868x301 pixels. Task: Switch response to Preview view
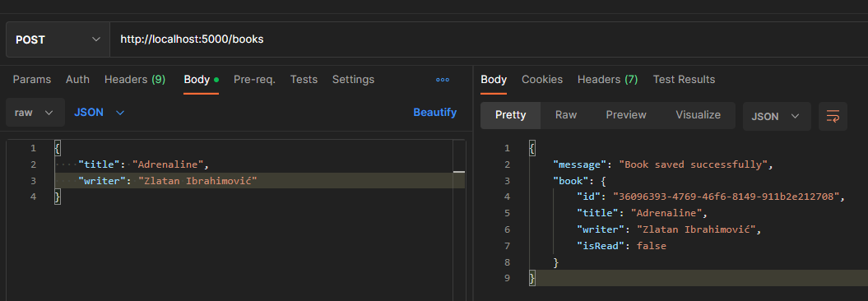click(626, 115)
